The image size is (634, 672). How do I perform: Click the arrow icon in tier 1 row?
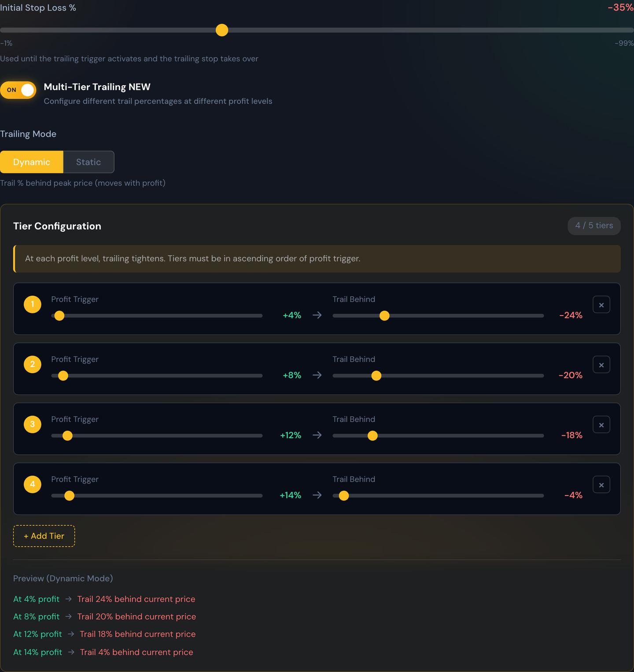coord(317,315)
